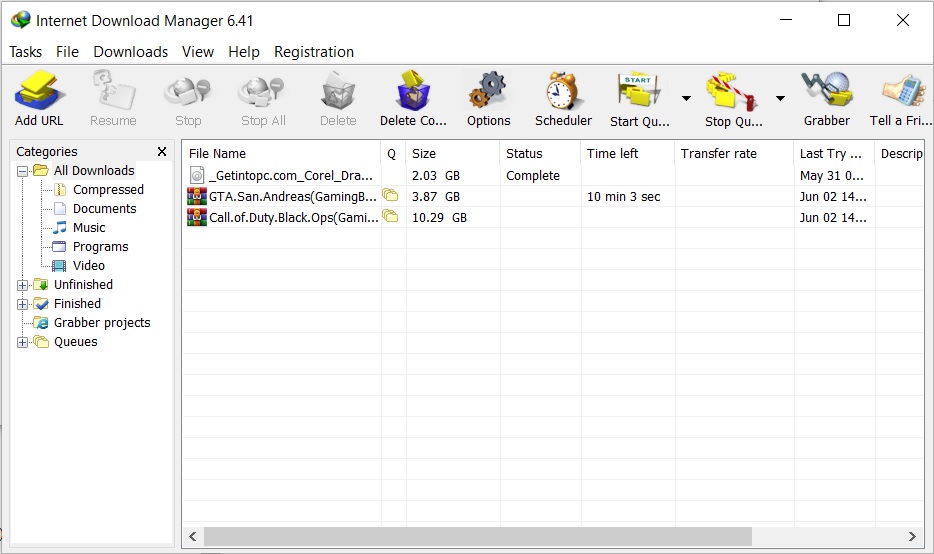Select the Documents category
934x554 pixels.
point(104,208)
